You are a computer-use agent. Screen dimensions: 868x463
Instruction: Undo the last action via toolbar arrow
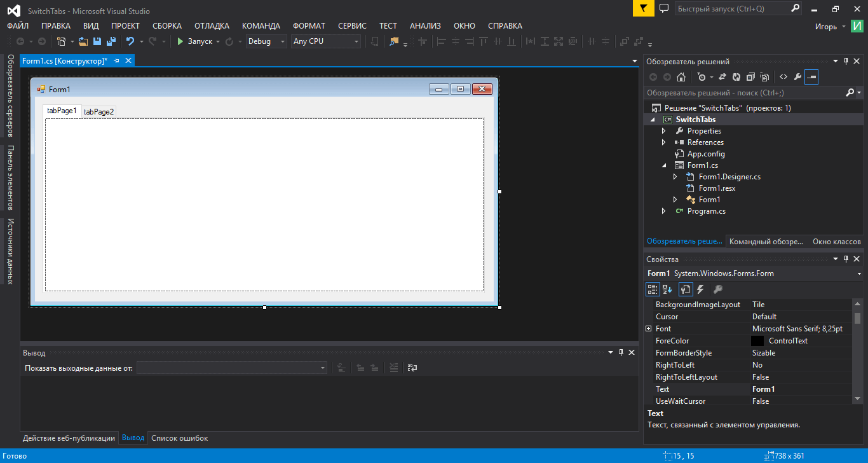pos(130,41)
